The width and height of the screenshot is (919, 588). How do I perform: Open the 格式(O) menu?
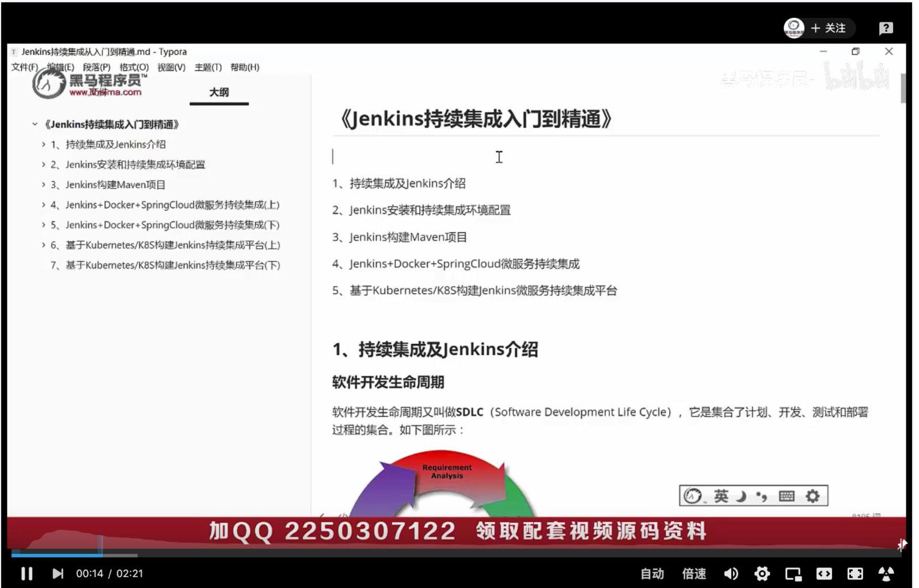(134, 67)
